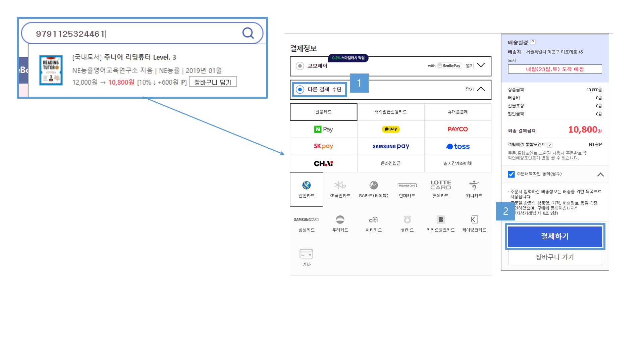Click the 장바구니 담기 button

213,82
